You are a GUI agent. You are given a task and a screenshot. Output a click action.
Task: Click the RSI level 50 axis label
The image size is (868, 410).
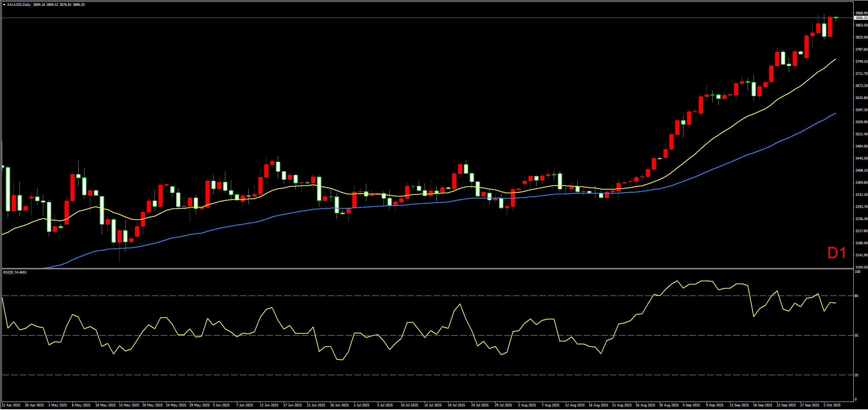856,336
